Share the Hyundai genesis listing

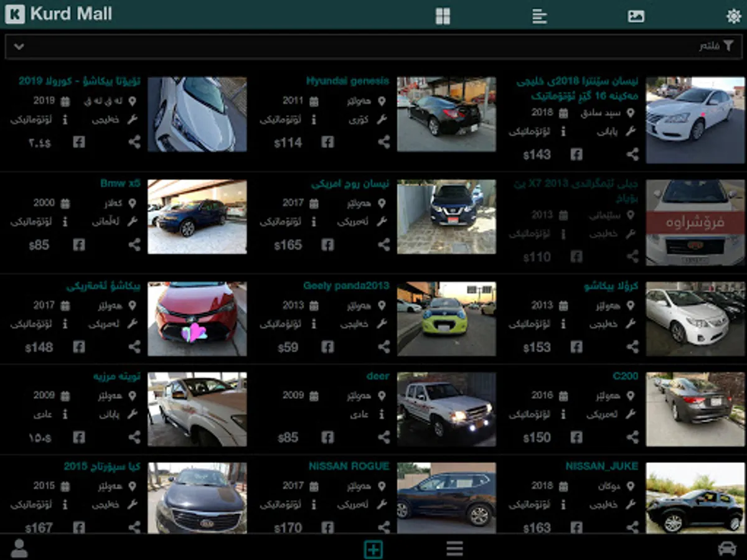[x=384, y=142]
